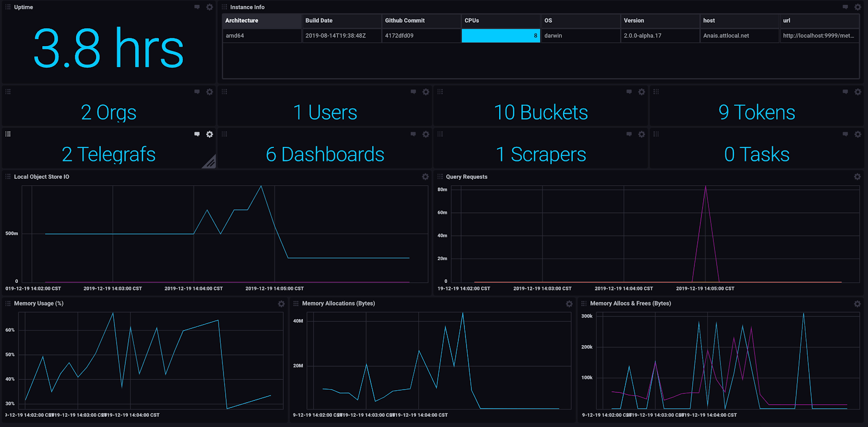868x427 pixels.
Task: Sort table by the OS column header
Action: (580, 21)
